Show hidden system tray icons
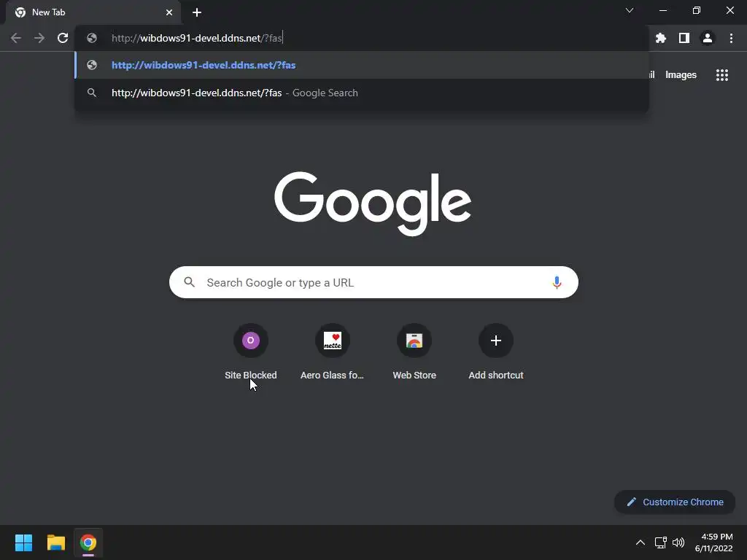The image size is (747, 560). [x=640, y=542]
